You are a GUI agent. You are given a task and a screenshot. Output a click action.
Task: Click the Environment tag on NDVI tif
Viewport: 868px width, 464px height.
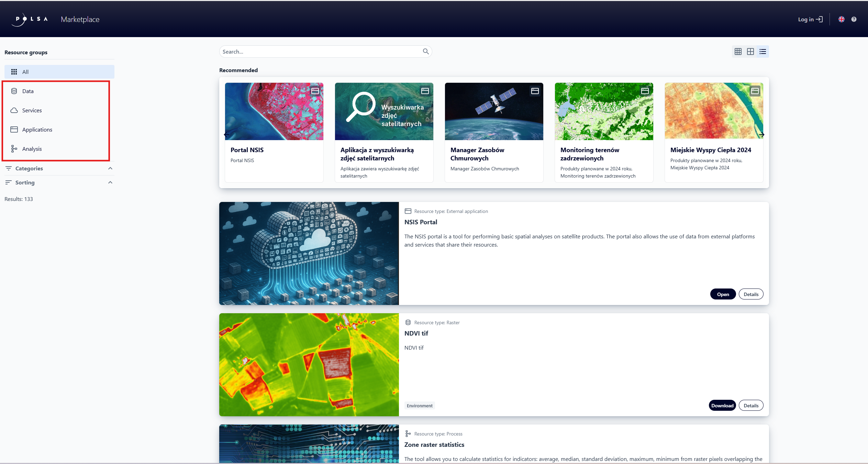pos(420,406)
